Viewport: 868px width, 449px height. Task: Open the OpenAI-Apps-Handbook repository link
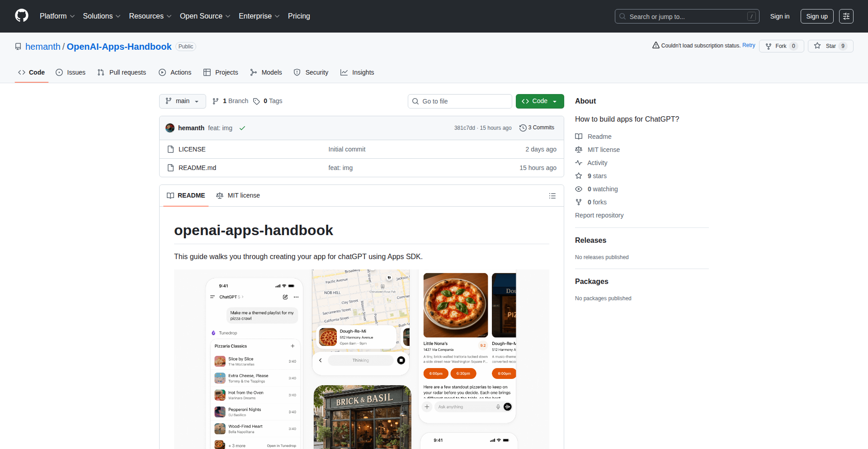pos(119,47)
